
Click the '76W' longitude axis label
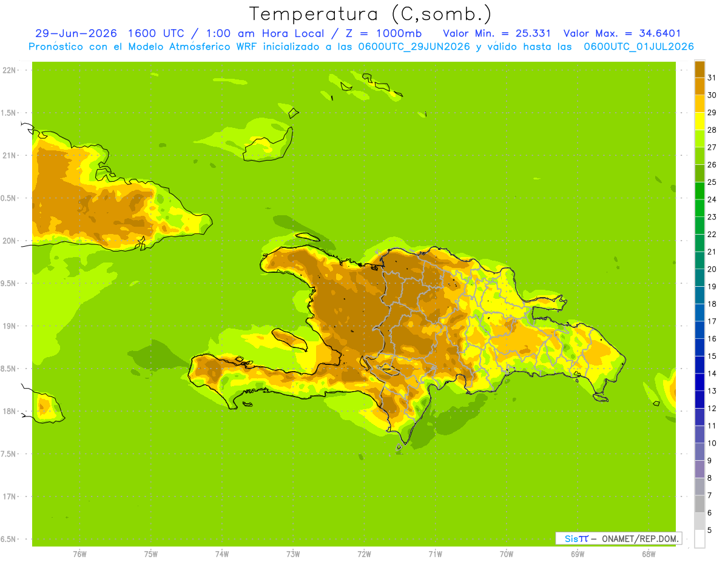tap(79, 554)
